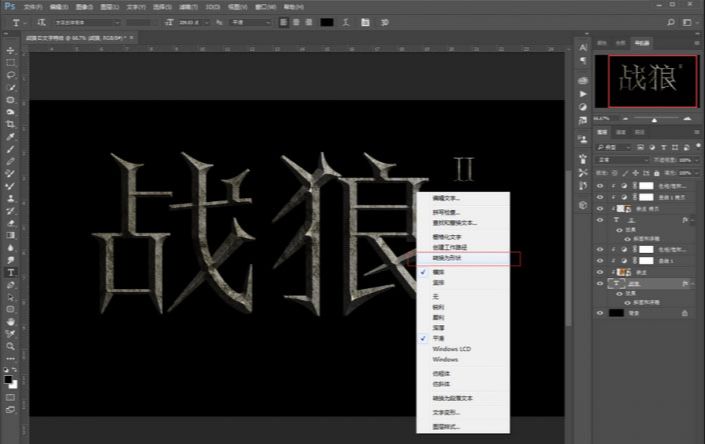Open the 滤镜 Filter menu in menu bar
This screenshot has height=444, width=705.
[x=188, y=7]
